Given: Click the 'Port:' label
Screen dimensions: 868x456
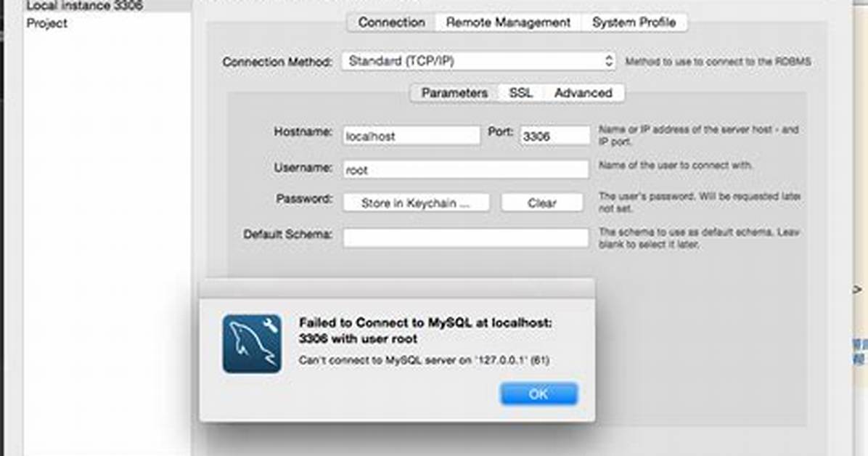Looking at the screenshot, I should (x=501, y=132).
